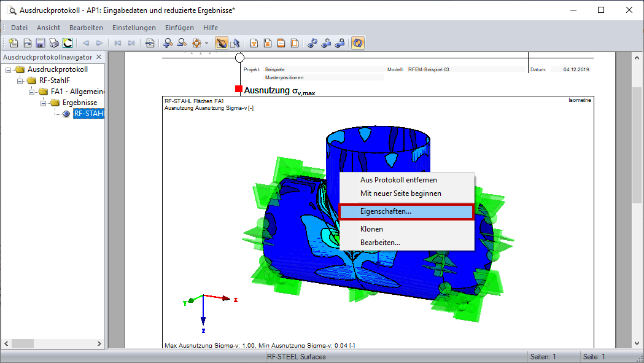The width and height of the screenshot is (644, 363).
Task: Click the first blue link chain icon
Action: click(312, 43)
